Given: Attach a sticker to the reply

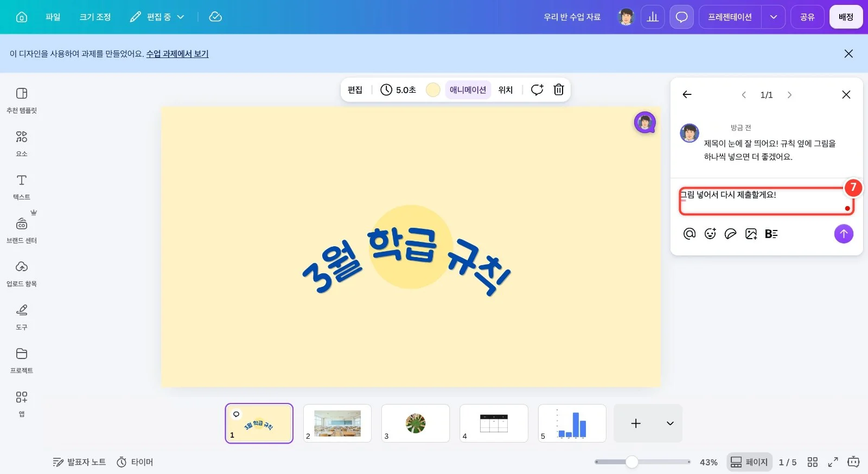Looking at the screenshot, I should (x=731, y=234).
